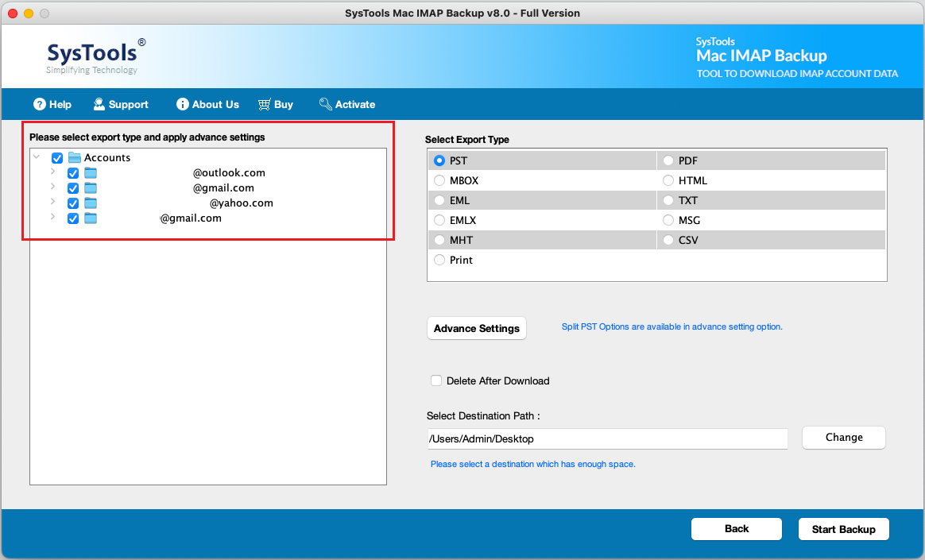Click the Buy shopping cart icon

coord(265,104)
